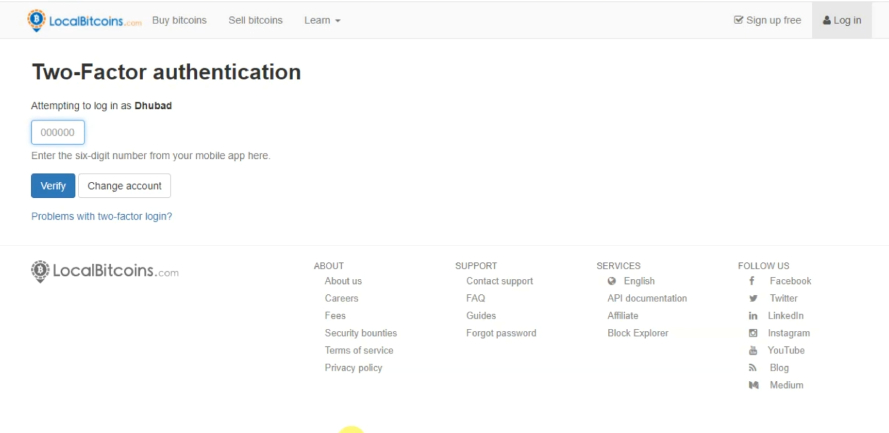This screenshot has width=889, height=433.
Task: Open the Careers link
Action: 341,298
